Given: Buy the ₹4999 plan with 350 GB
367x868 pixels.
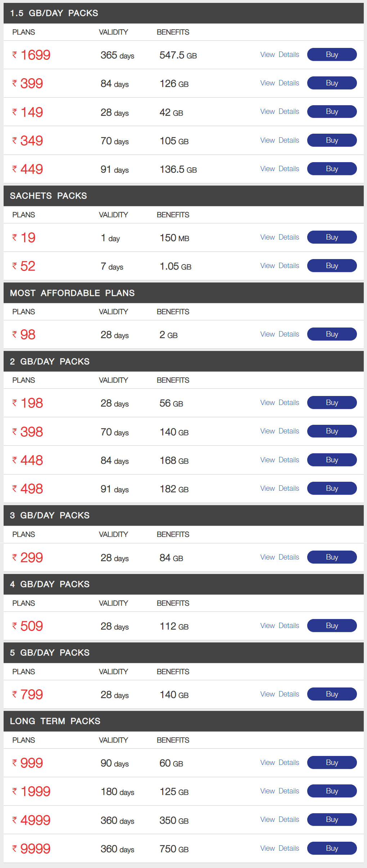Looking at the screenshot, I should pos(332,819).
